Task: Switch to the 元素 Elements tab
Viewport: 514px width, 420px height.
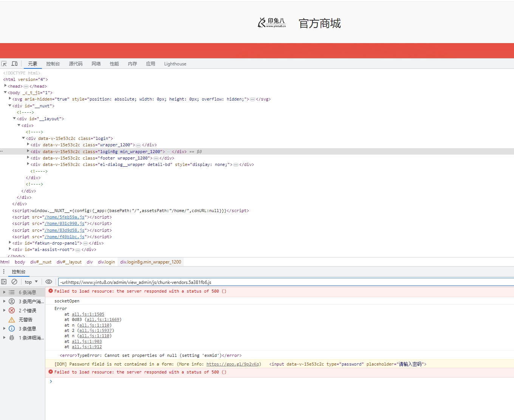Action: point(33,64)
